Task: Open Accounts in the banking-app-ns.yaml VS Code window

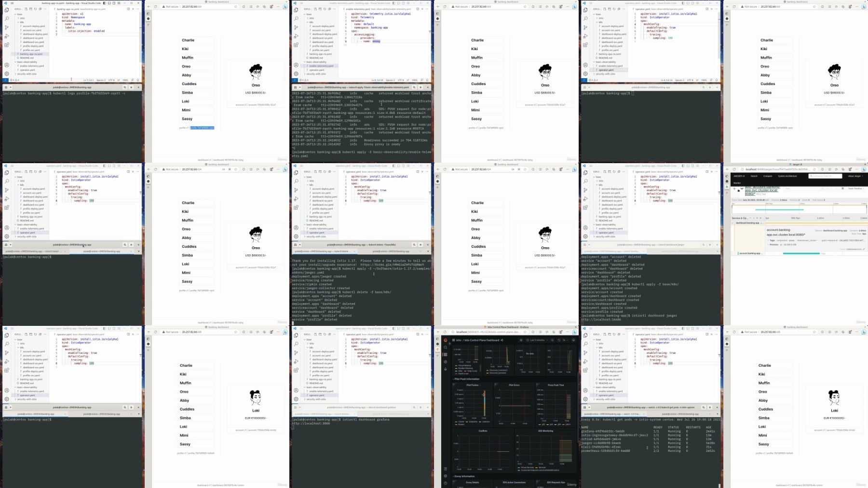Action: (7, 65)
